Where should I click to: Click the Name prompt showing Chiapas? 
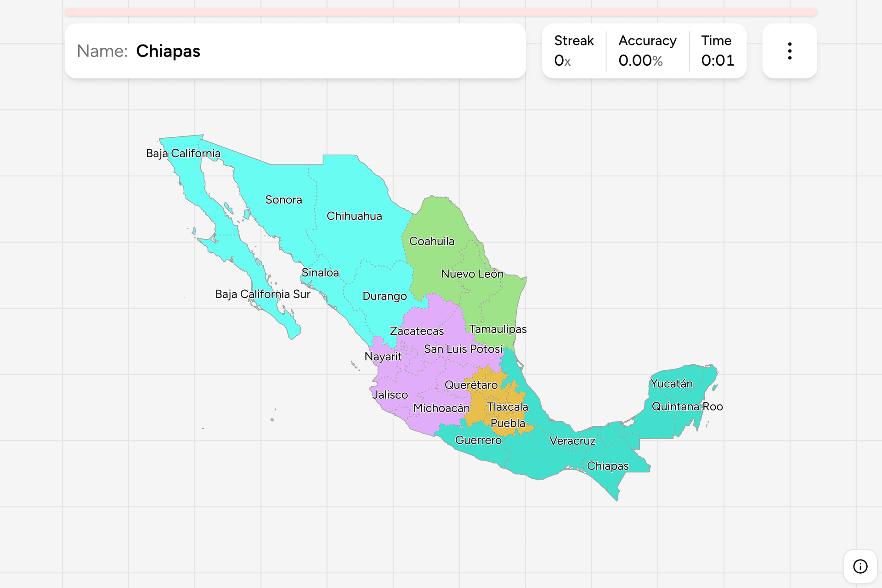(295, 51)
